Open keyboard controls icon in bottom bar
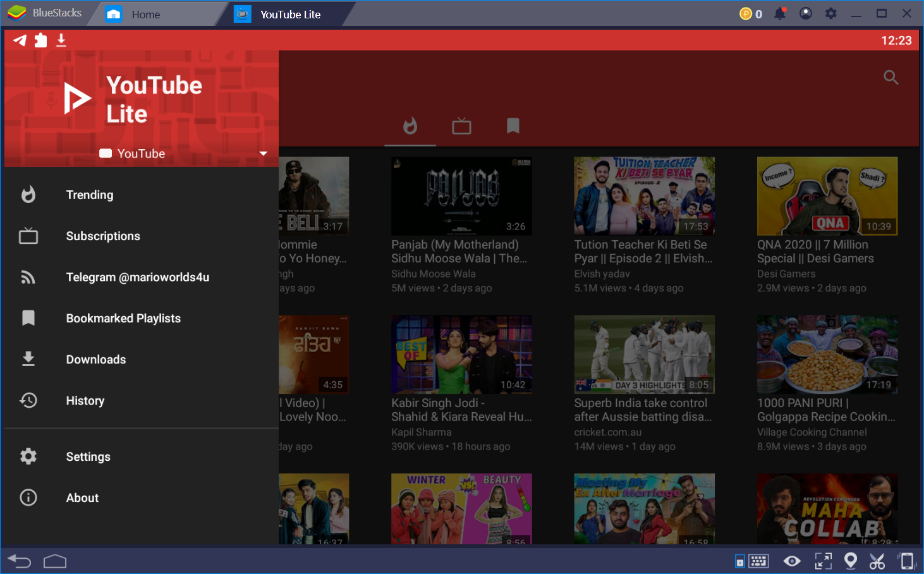 coord(758,561)
